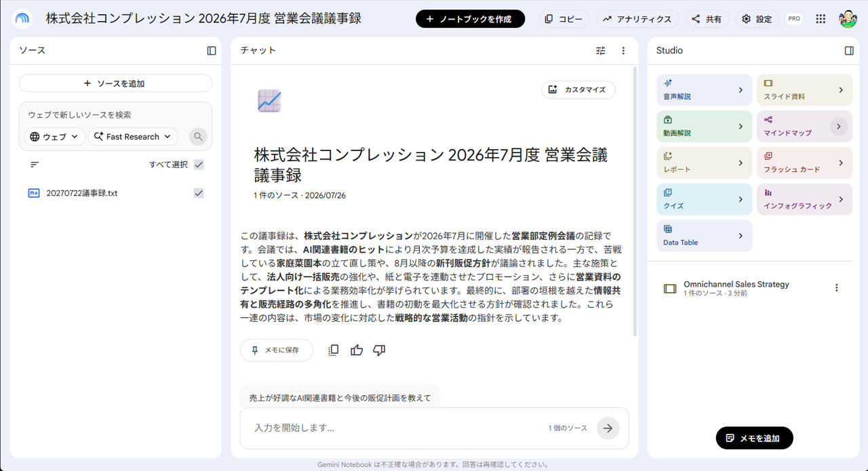
Task: Open chat more options three-dot menu
Action: tap(623, 51)
